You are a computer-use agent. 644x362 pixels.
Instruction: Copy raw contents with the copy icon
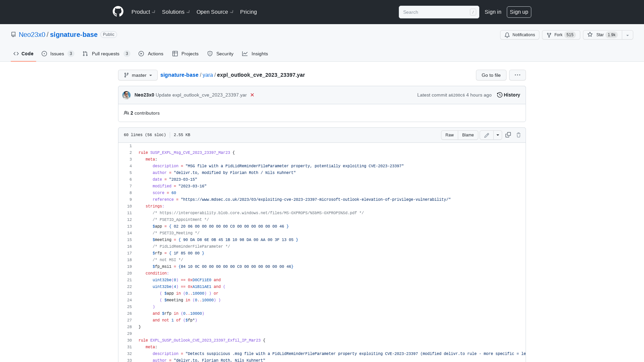pyautogui.click(x=508, y=135)
